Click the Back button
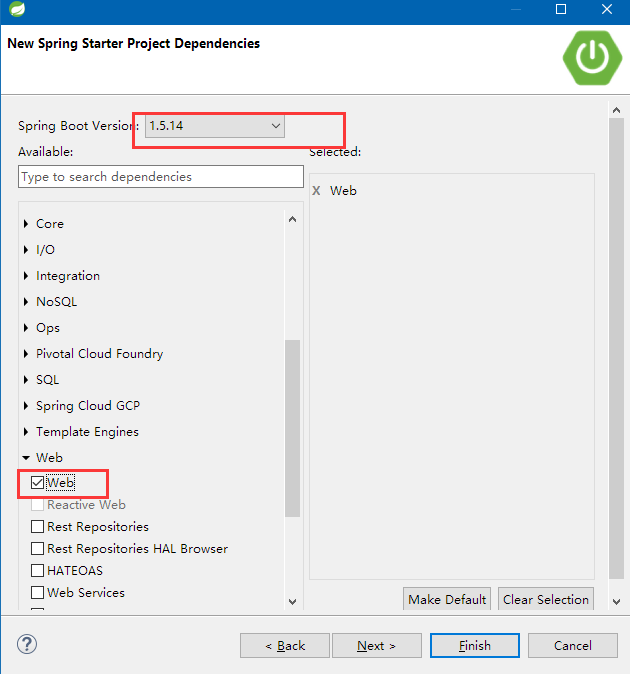This screenshot has height=674, width=630. click(285, 646)
